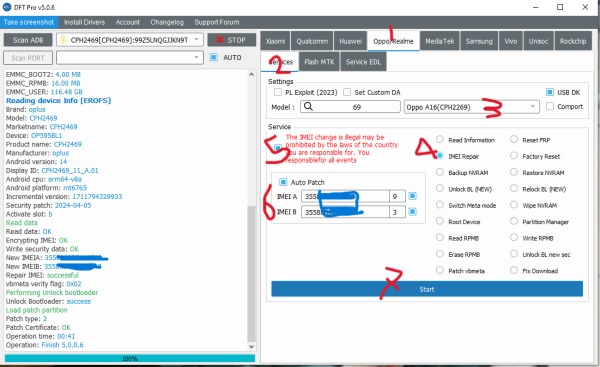Click the log panel vertical scrollbar thumb
The width and height of the screenshot is (600, 367).
pyautogui.click(x=251, y=273)
